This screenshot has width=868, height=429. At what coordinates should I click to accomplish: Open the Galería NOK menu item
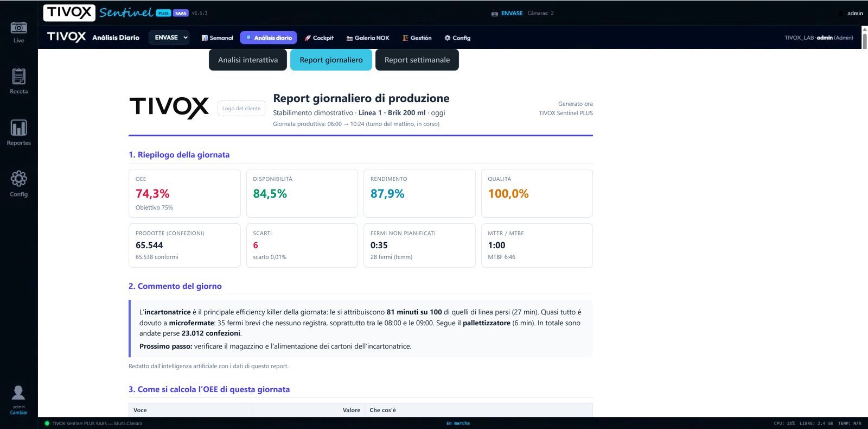[x=368, y=38]
